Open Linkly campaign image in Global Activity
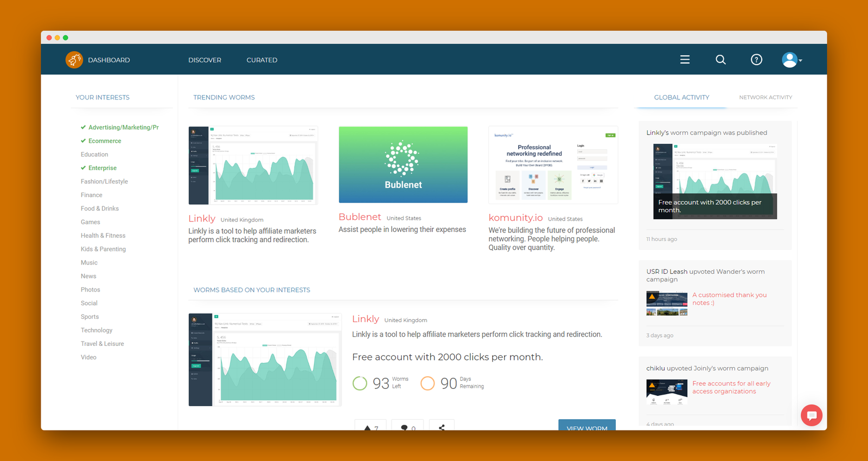 click(x=715, y=182)
